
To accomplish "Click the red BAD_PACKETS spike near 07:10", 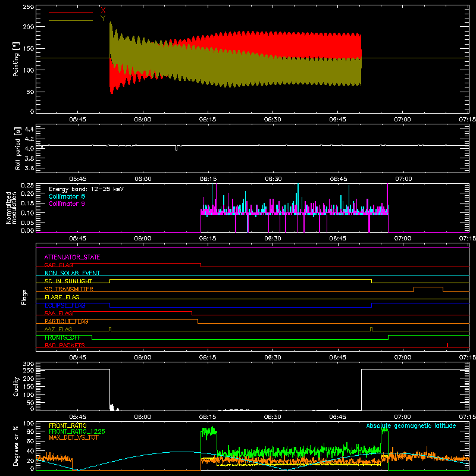I will (447, 345).
